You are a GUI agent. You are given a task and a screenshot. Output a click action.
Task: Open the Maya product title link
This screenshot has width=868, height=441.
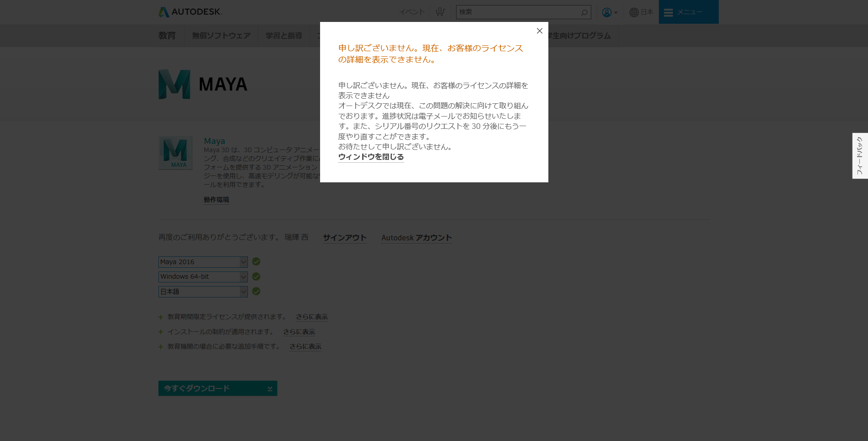pos(214,141)
